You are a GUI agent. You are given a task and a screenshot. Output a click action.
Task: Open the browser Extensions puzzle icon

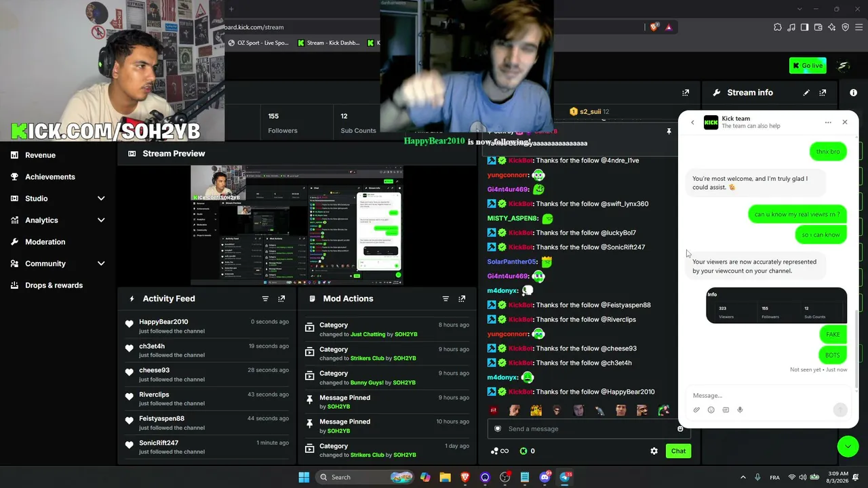pyautogui.click(x=778, y=27)
